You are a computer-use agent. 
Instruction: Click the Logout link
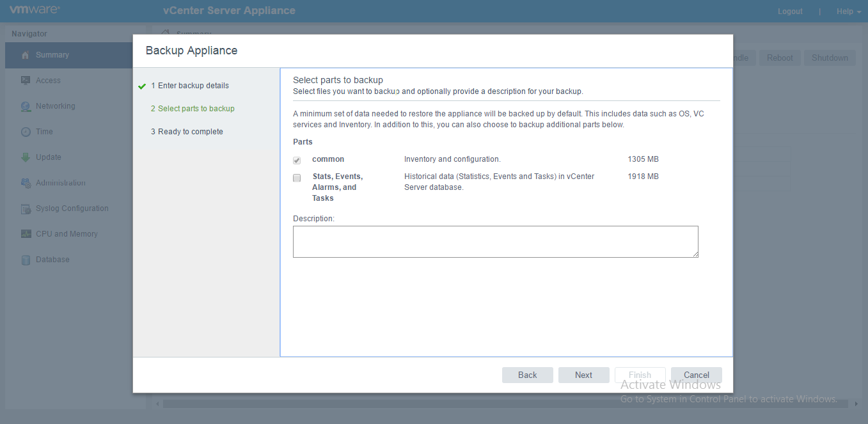pyautogui.click(x=790, y=12)
